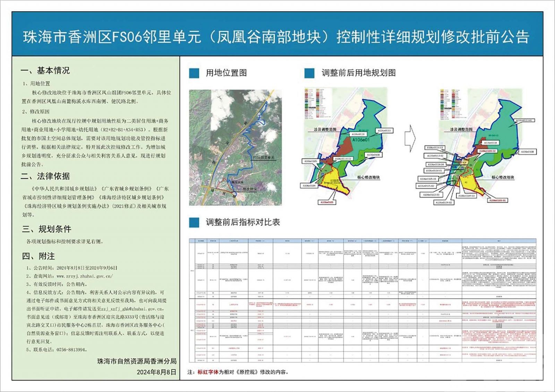Click the red A106e0103 callout on the before-adjustment map
This screenshot has height=392, width=555.
(327, 202)
